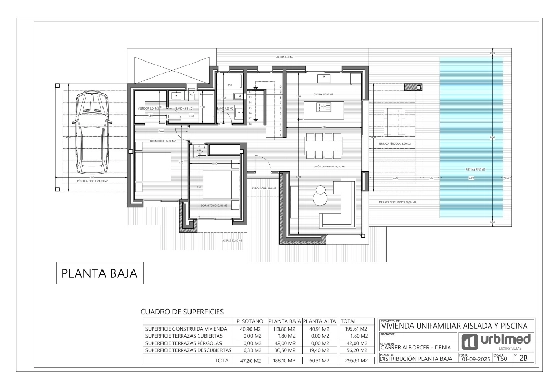The width and height of the screenshot is (560, 372).
Task: Click the urbimed company logo
Action: [x=496, y=341]
